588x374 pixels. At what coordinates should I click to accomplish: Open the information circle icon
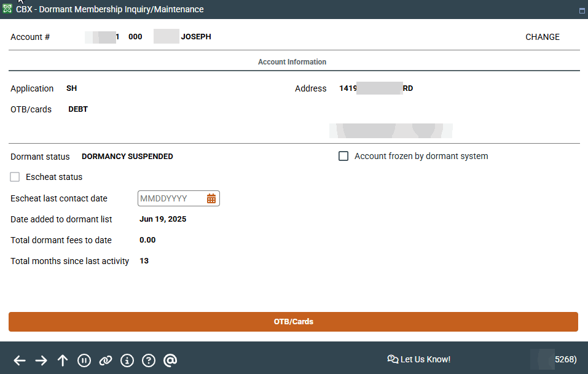pyautogui.click(x=127, y=360)
